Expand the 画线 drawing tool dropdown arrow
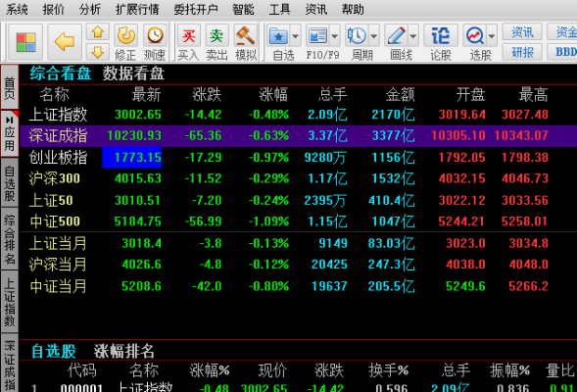 413,36
